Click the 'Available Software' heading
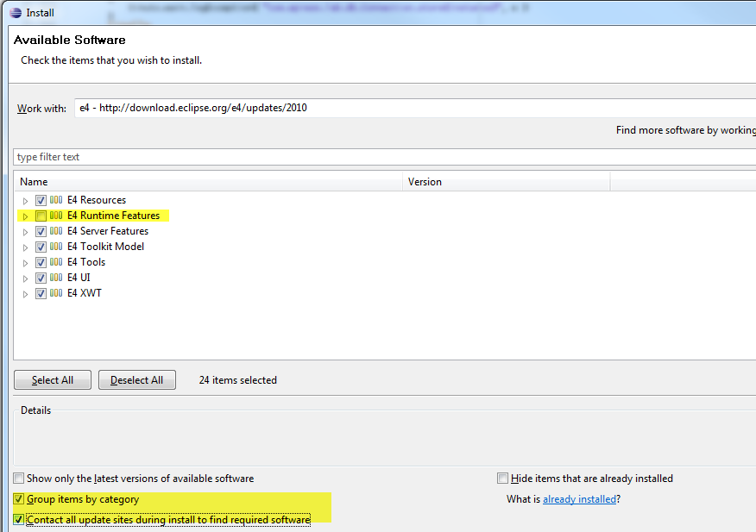Viewport: 756px width, 532px height. tap(69, 40)
